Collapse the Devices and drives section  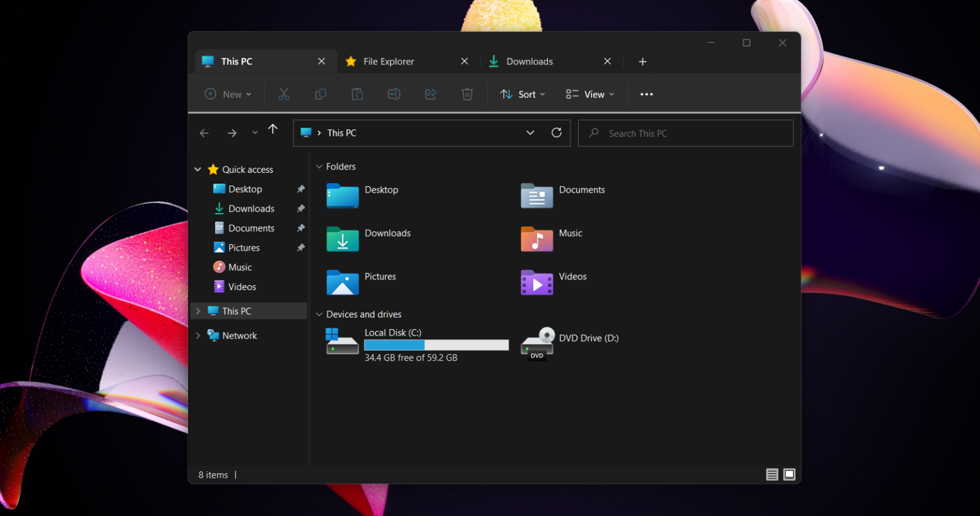pyautogui.click(x=319, y=314)
